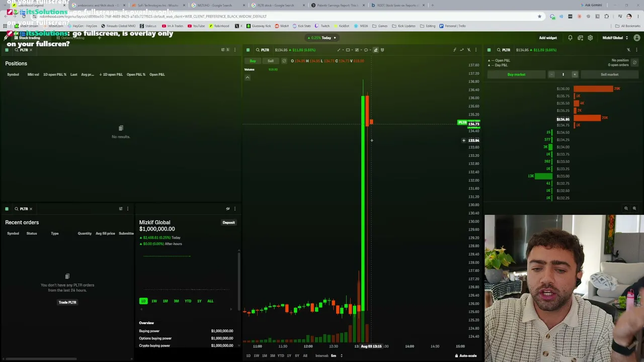The width and height of the screenshot is (644, 362).
Task: Activate the highlighted pencil draw tool
Action: point(375,50)
